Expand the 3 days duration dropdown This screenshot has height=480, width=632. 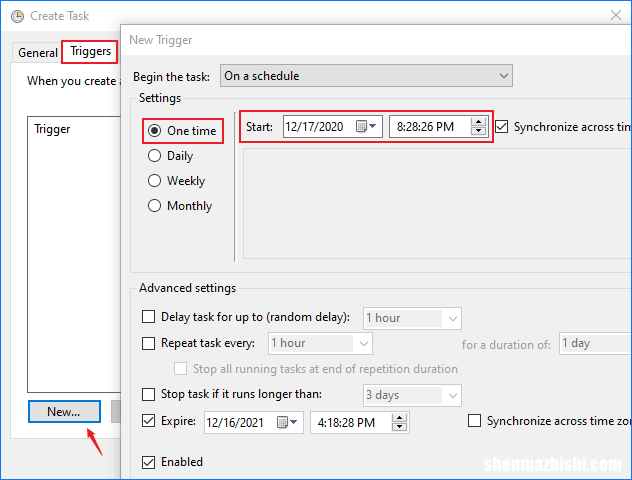point(412,395)
